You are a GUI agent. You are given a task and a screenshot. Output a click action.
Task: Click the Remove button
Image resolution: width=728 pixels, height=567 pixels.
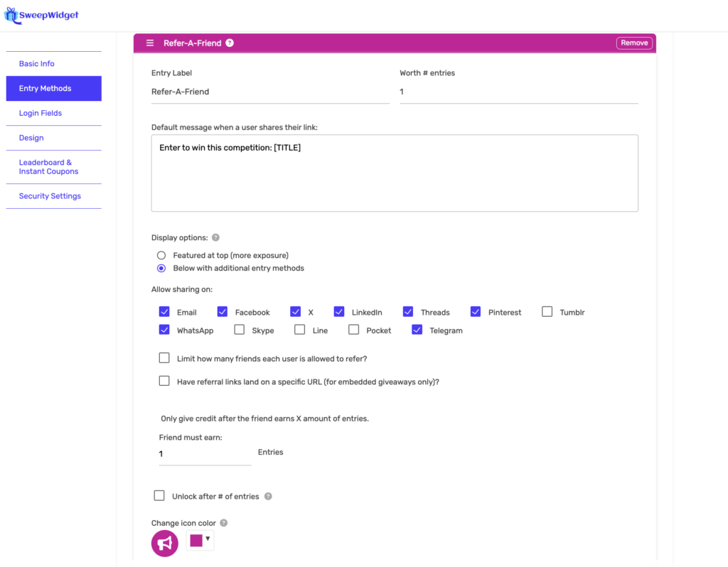634,43
